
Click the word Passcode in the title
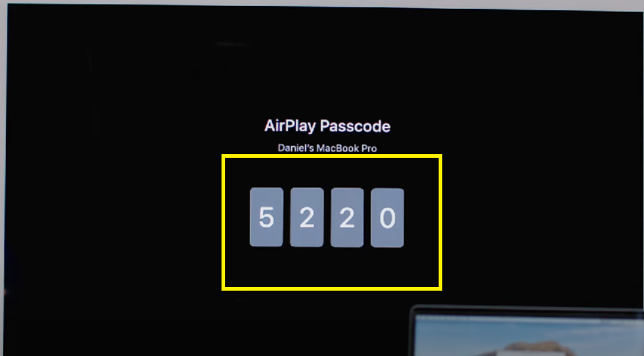pyautogui.click(x=355, y=126)
